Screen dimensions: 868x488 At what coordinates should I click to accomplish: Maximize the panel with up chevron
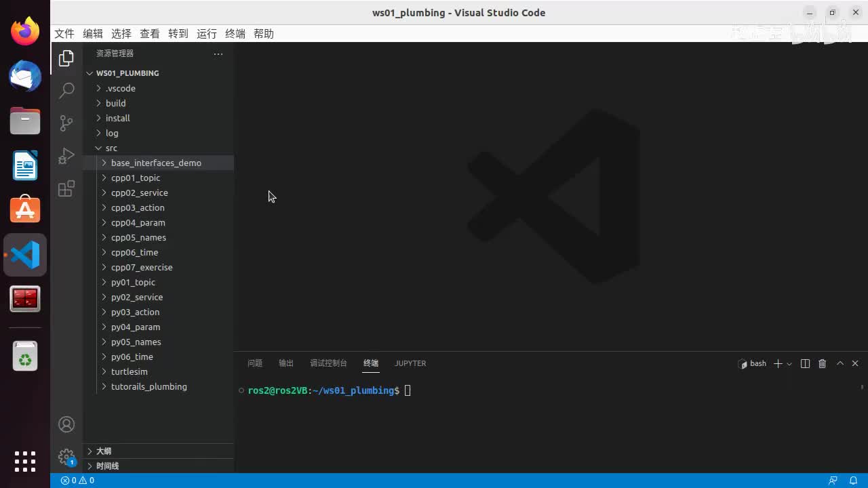click(840, 363)
